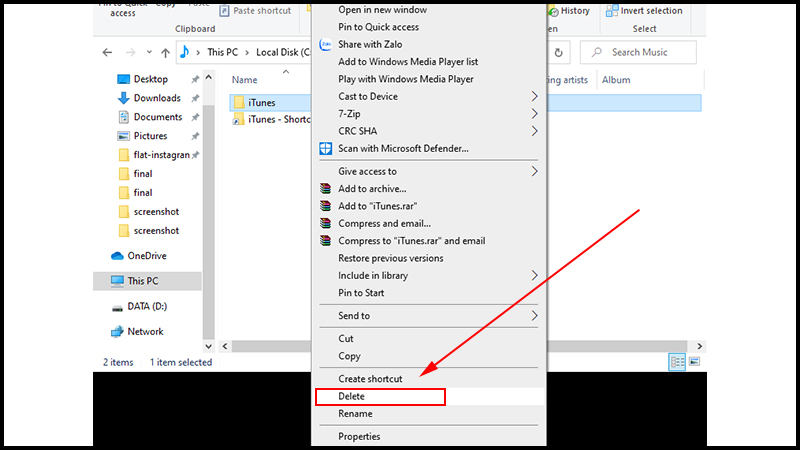Click WinRAR icon beside Compress and email

click(x=326, y=223)
